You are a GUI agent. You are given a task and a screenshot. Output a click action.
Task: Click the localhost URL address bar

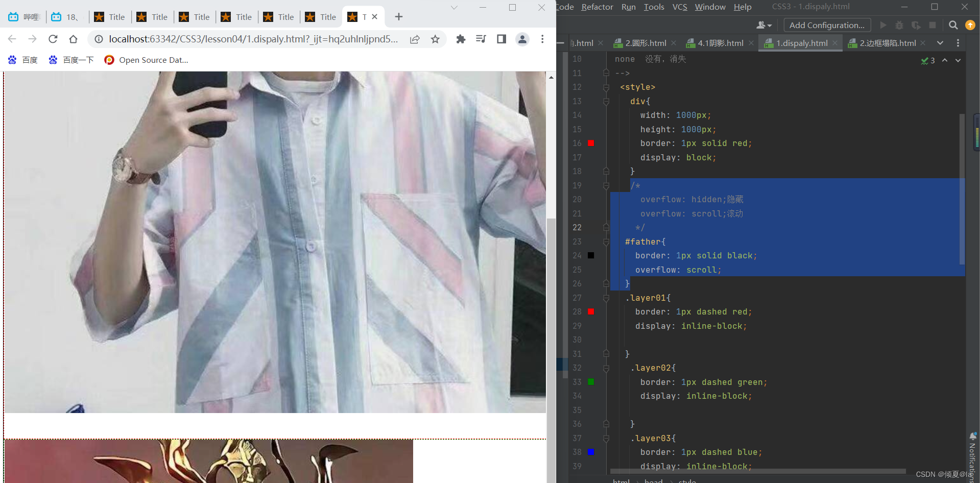click(253, 39)
